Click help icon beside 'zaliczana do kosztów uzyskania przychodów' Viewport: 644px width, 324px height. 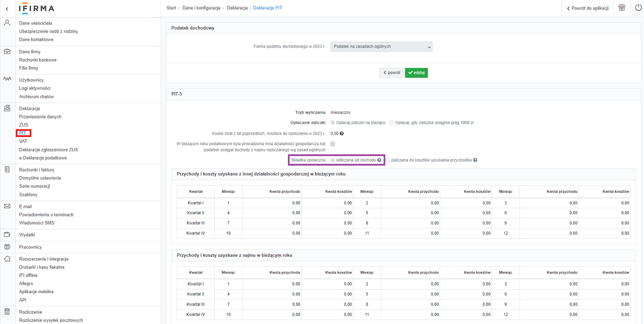pos(475,160)
